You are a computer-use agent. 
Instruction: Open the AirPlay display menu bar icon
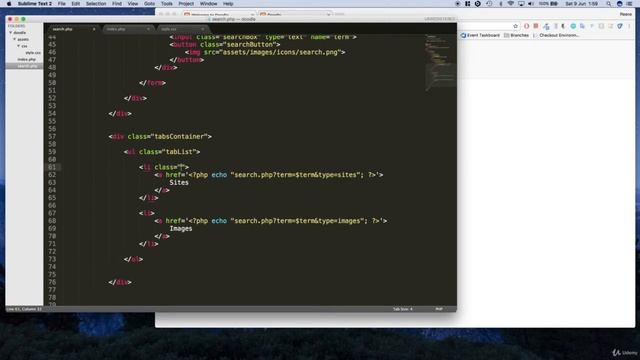pos(521,4)
